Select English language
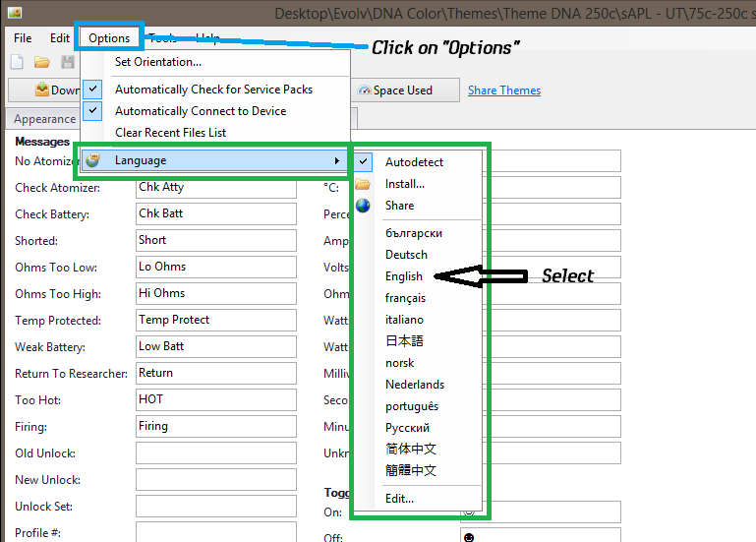 [403, 276]
